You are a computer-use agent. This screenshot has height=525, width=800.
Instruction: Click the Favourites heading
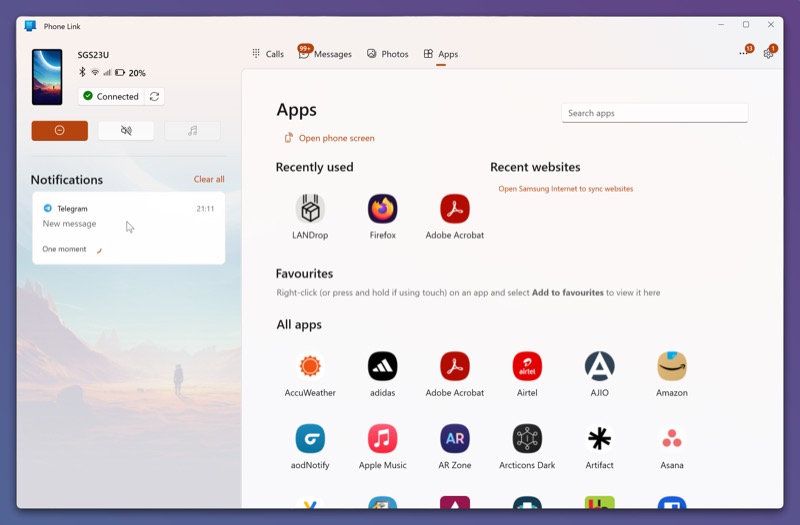pos(304,274)
